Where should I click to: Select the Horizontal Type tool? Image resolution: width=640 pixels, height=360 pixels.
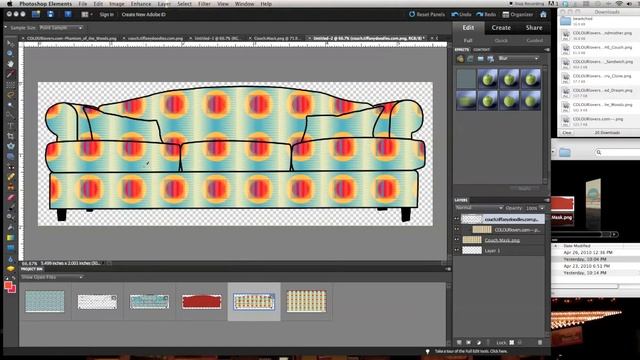10,125
